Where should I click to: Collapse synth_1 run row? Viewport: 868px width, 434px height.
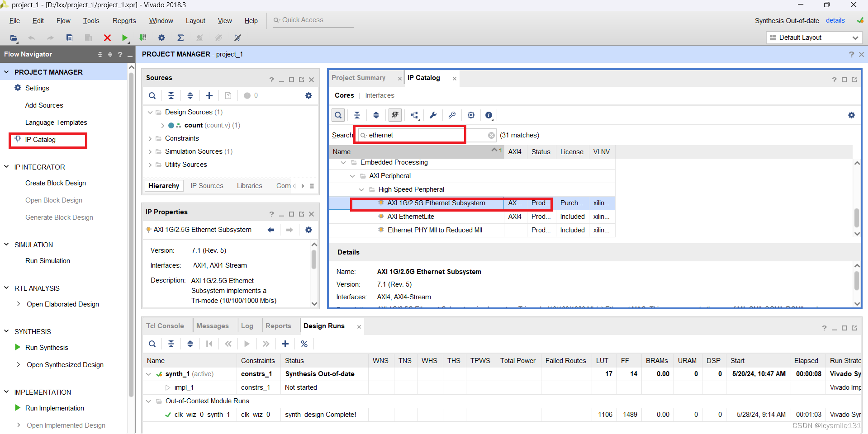click(x=148, y=374)
